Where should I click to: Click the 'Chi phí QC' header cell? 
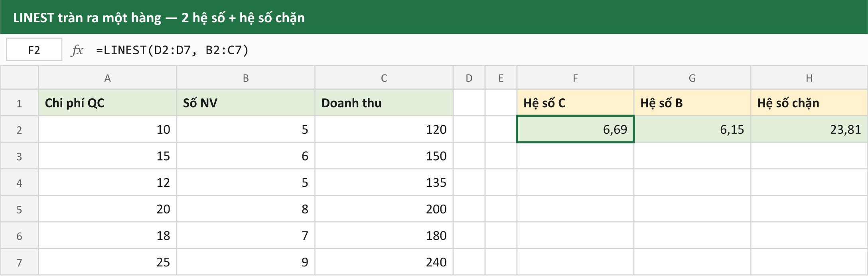click(107, 103)
